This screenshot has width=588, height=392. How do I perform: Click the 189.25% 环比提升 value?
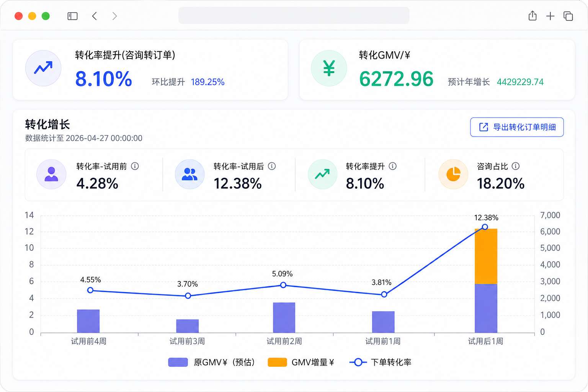tap(207, 82)
